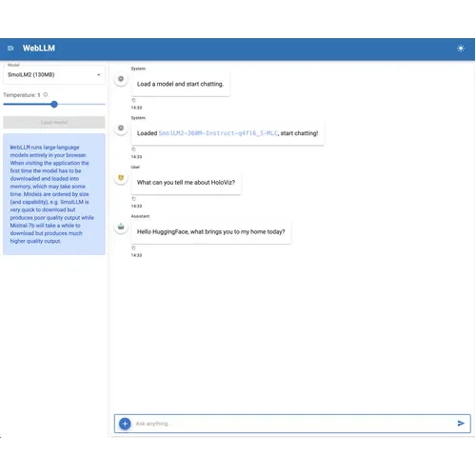476x476 pixels.
Task: Click the Temperature info tooltip icon
Action: [46, 94]
